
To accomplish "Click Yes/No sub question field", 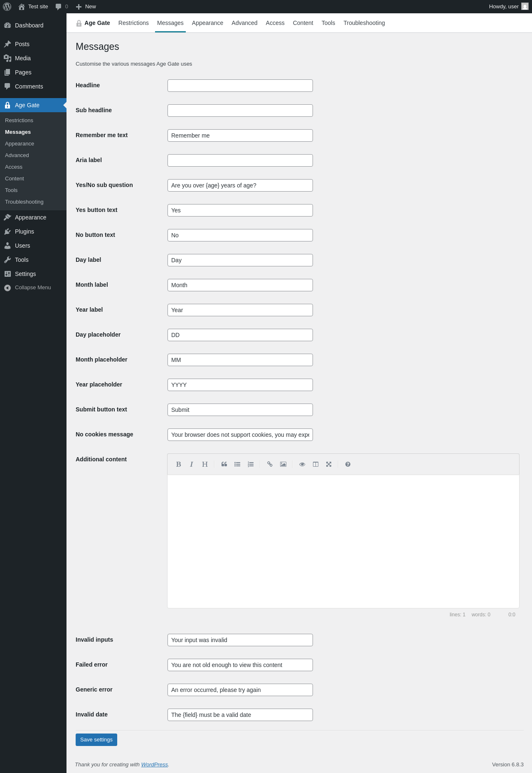I will 240,185.
